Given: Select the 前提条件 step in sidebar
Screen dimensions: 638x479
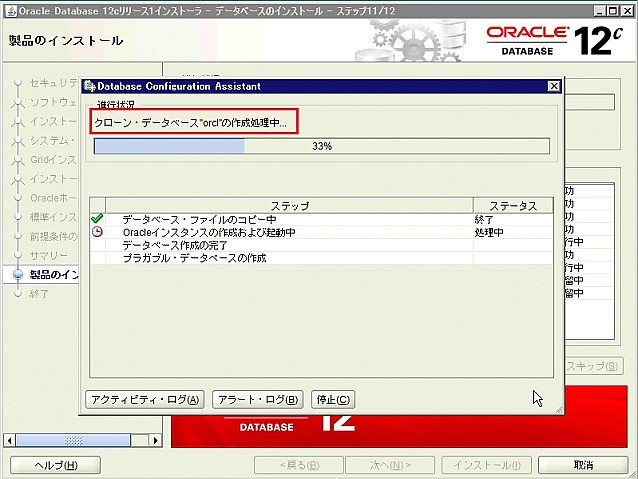Looking at the screenshot, I should pyautogui.click(x=53, y=236).
